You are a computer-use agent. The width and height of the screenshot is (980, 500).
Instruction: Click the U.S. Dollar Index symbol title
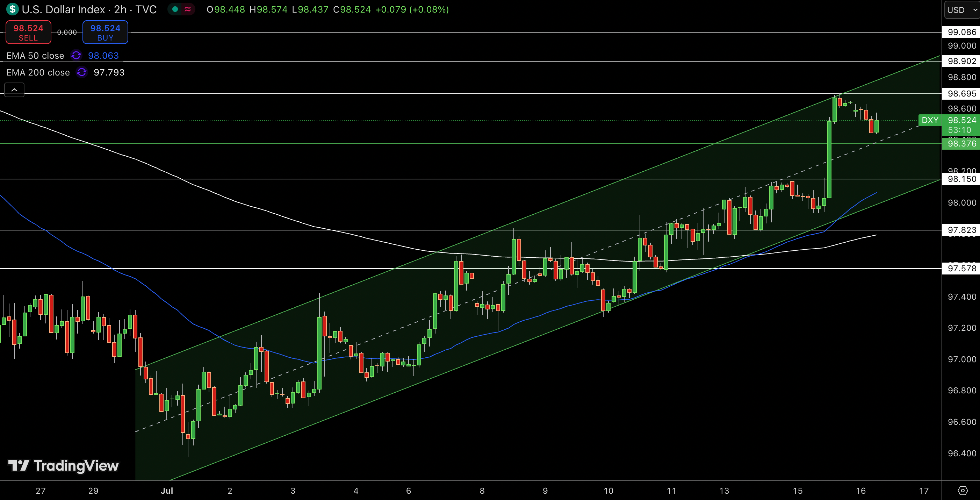coord(64,9)
